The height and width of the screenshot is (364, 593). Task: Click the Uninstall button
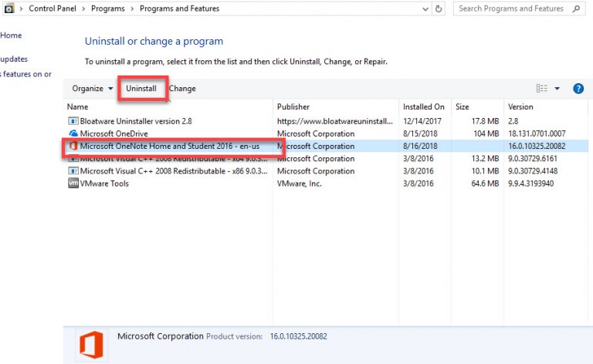(141, 89)
